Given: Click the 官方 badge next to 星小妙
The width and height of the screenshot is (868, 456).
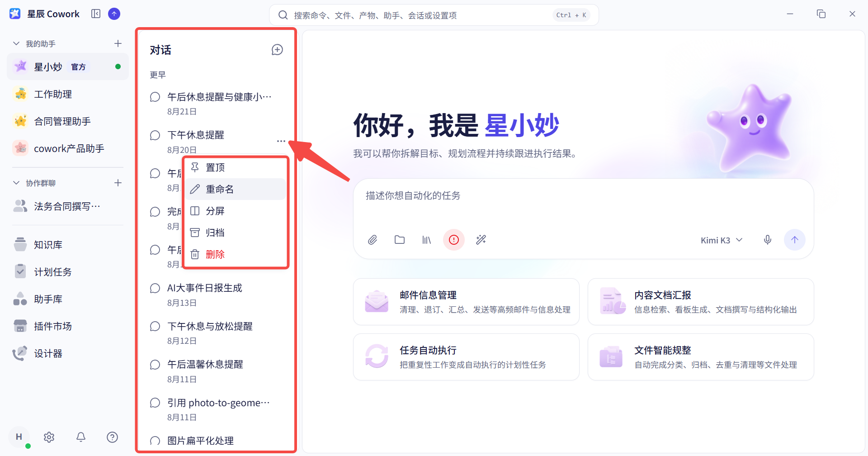Looking at the screenshot, I should [x=79, y=67].
